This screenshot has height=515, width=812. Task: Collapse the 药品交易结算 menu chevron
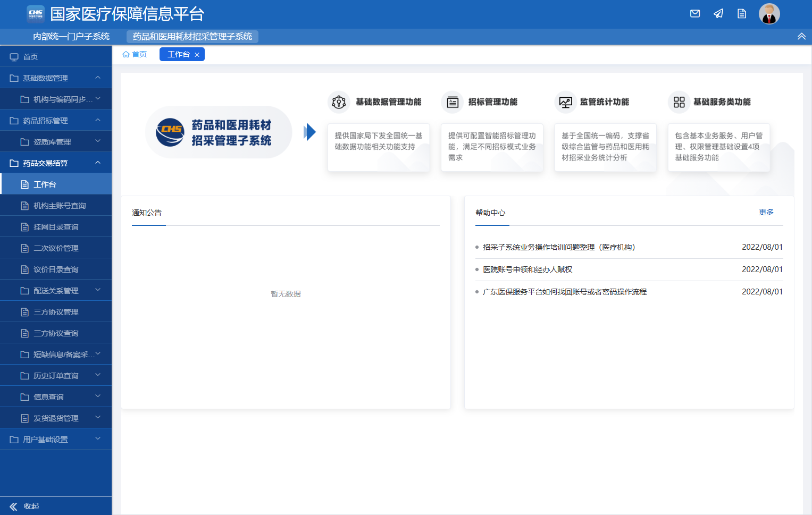(98, 163)
